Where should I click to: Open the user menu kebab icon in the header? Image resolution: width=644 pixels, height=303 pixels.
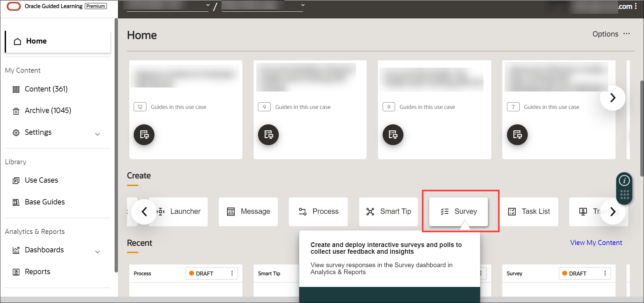pos(636,6)
